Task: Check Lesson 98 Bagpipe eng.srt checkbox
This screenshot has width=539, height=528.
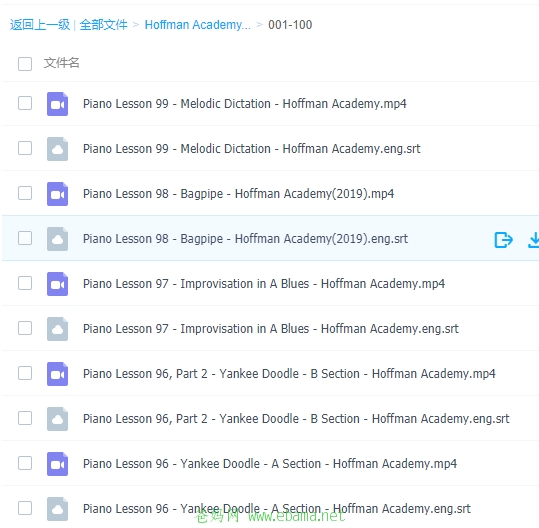Action: pos(25,238)
